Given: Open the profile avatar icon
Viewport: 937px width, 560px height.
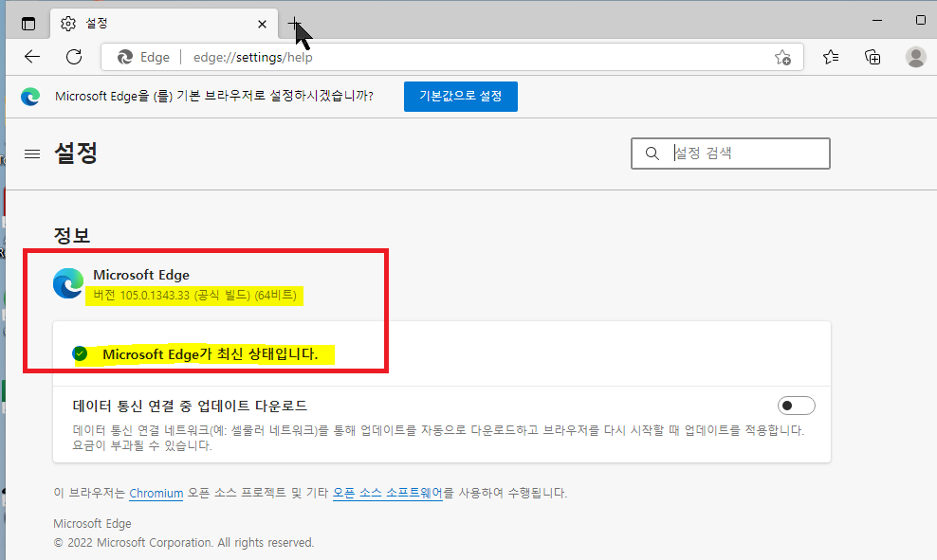Looking at the screenshot, I should pyautogui.click(x=915, y=57).
